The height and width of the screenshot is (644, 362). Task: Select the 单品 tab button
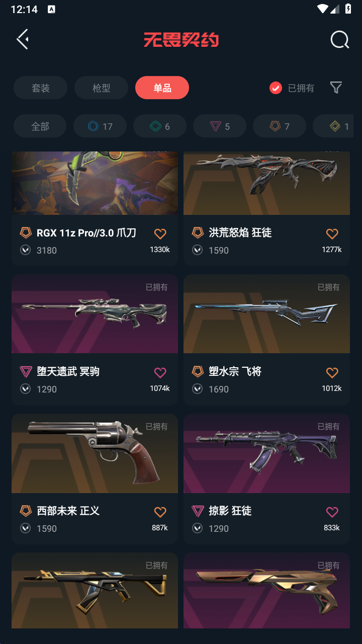[x=162, y=88]
